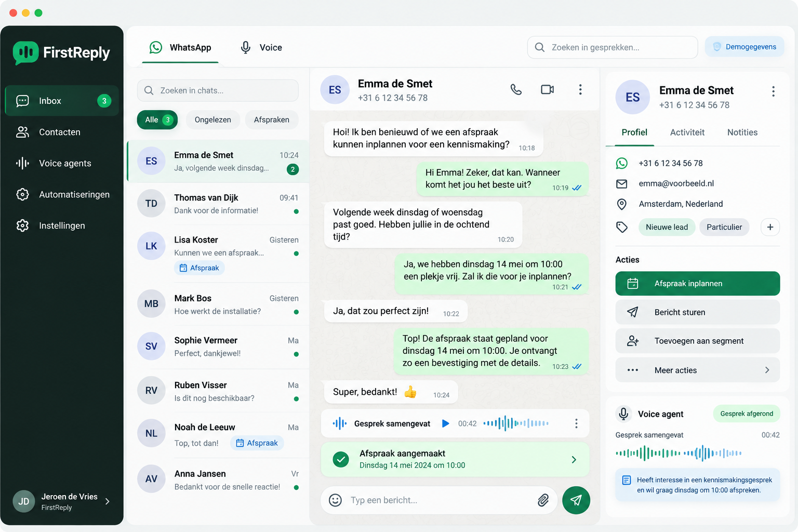Click the FirstReply logo
The height and width of the screenshot is (532, 798).
(x=61, y=52)
